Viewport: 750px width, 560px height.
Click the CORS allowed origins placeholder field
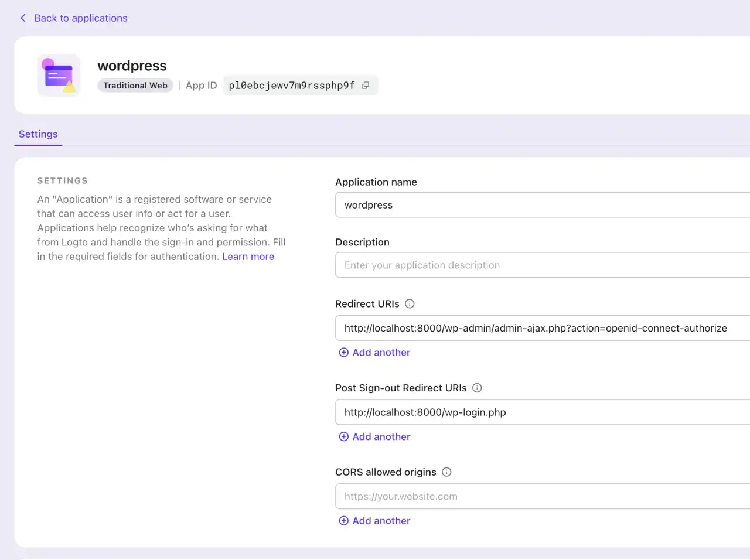527,496
